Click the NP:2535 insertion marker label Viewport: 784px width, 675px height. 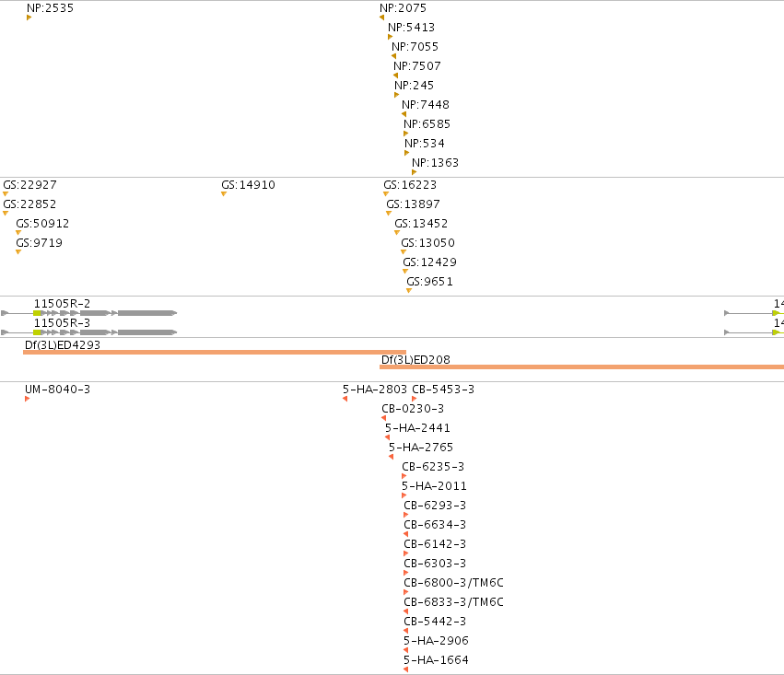point(50,8)
